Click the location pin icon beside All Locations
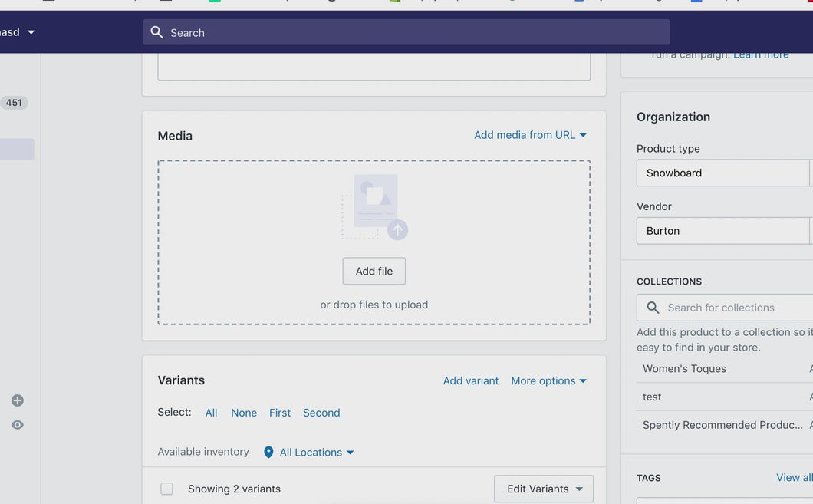 pos(268,453)
